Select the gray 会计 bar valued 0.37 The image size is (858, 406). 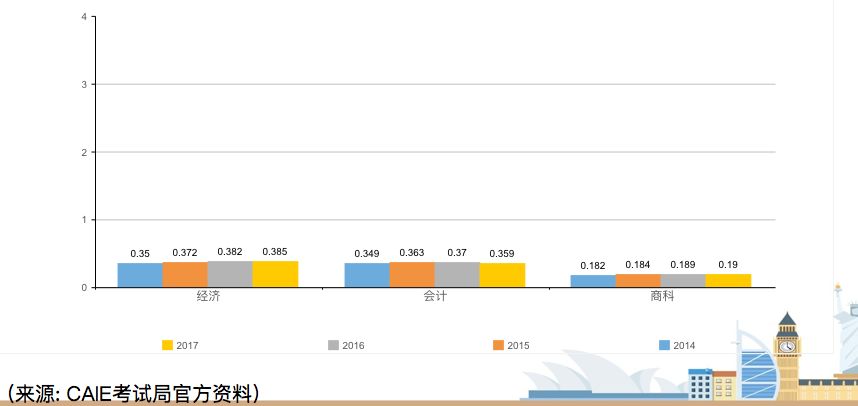457,274
